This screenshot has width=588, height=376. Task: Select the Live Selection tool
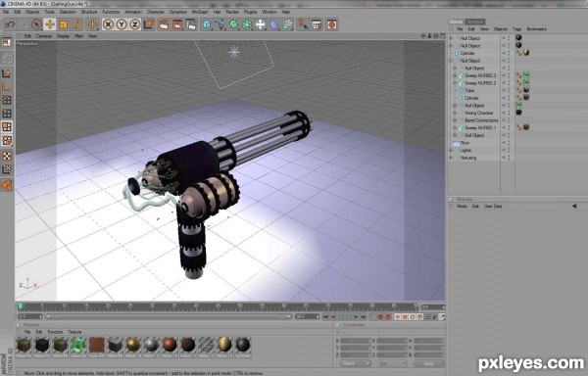[x=36, y=24]
